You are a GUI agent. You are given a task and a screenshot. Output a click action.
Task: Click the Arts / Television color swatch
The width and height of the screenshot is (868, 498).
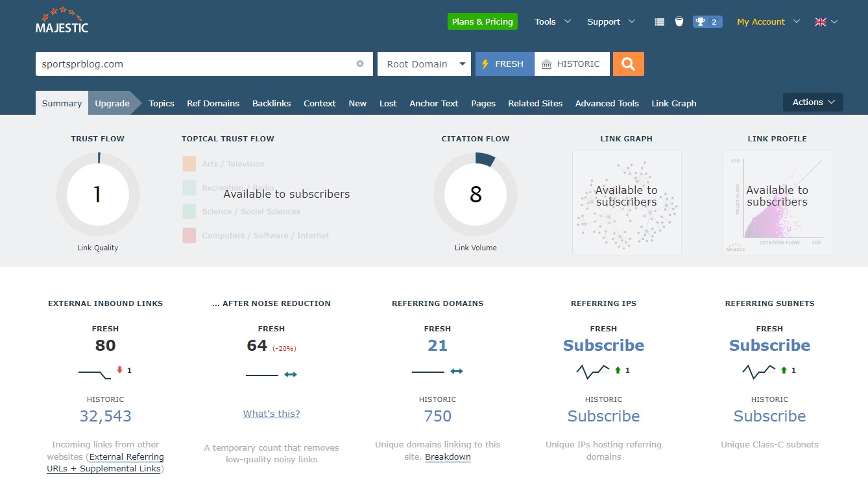click(x=189, y=163)
